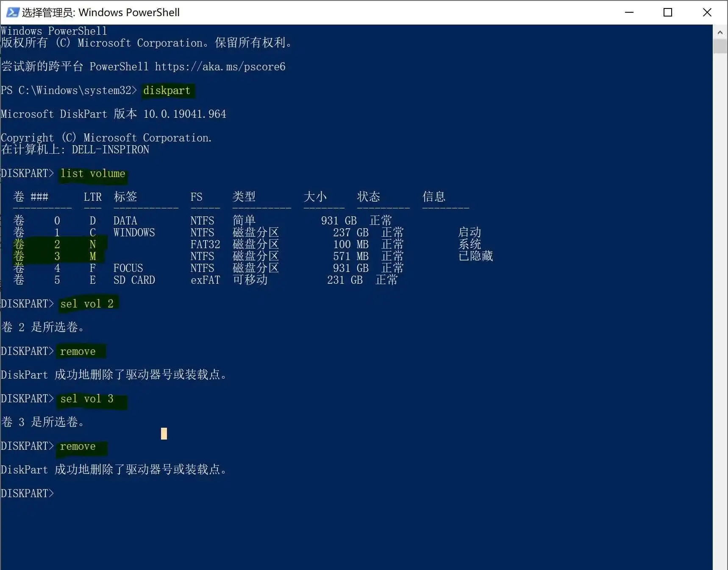728x570 pixels.
Task: Close the PowerShell window
Action: pos(707,12)
